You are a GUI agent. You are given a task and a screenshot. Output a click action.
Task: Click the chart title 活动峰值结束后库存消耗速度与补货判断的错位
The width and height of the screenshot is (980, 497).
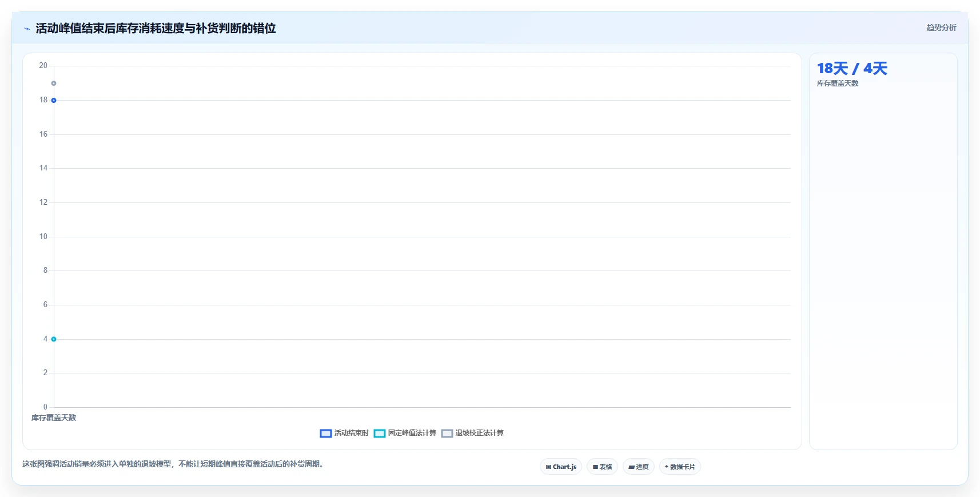[156, 28]
